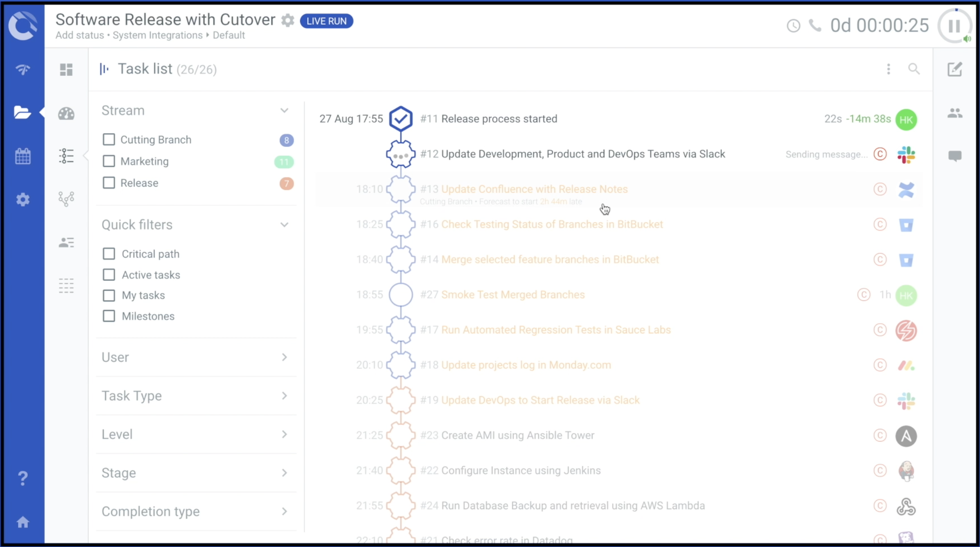Open the gauge dashboard icon

66,113
